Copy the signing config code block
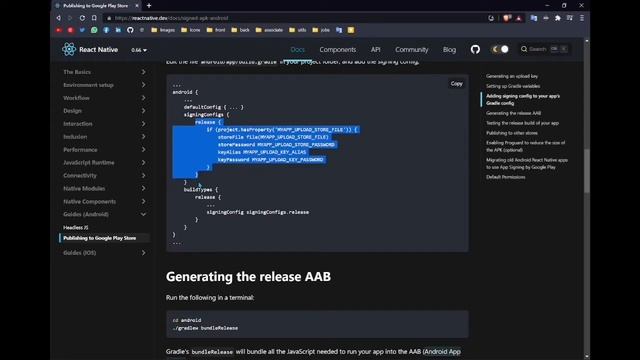Image resolution: width=640 pixels, height=360 pixels. tap(456, 84)
